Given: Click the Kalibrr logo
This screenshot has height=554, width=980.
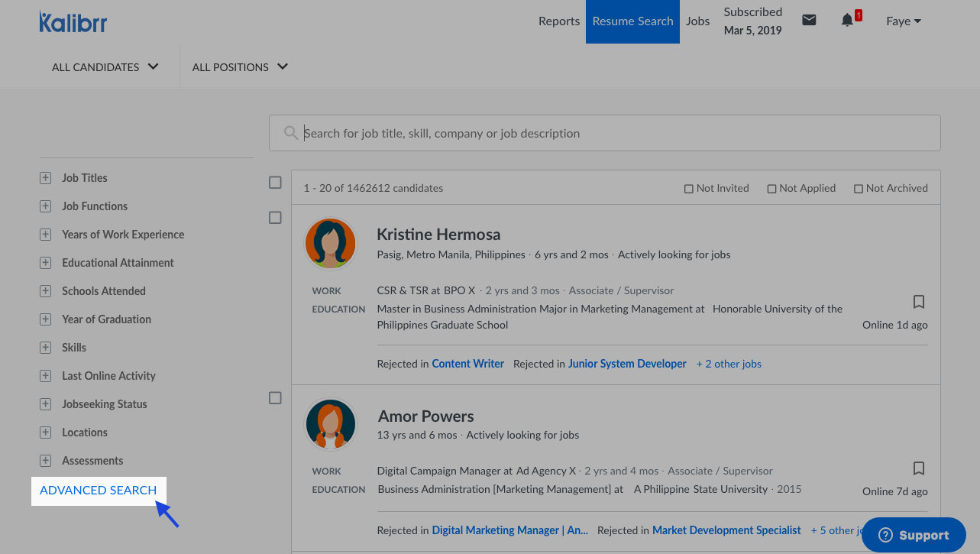Looking at the screenshot, I should coord(73,21).
